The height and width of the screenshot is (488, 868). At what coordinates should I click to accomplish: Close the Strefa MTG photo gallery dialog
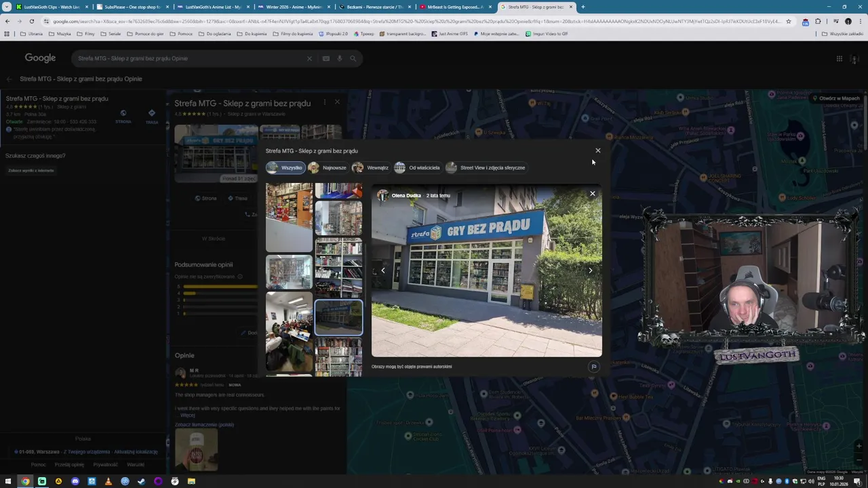(597, 150)
